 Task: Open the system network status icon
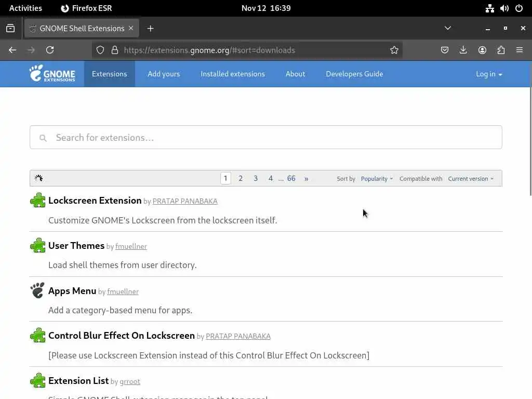coord(489,8)
